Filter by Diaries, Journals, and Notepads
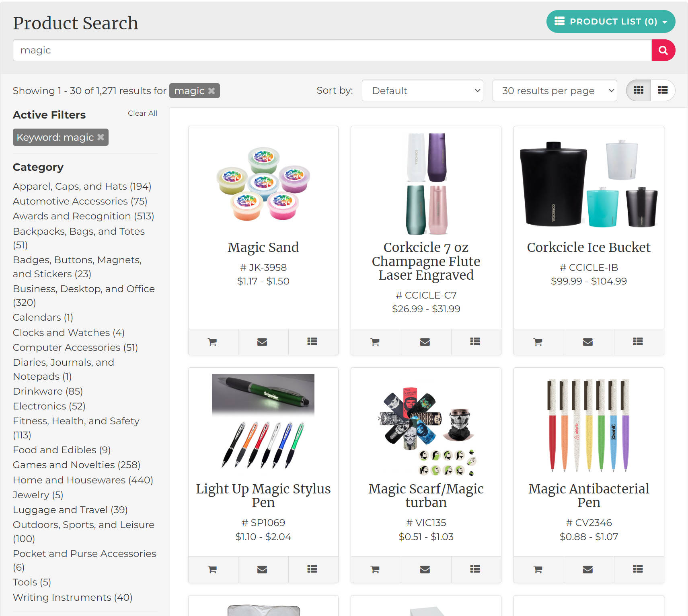The width and height of the screenshot is (688, 616). [x=64, y=369]
